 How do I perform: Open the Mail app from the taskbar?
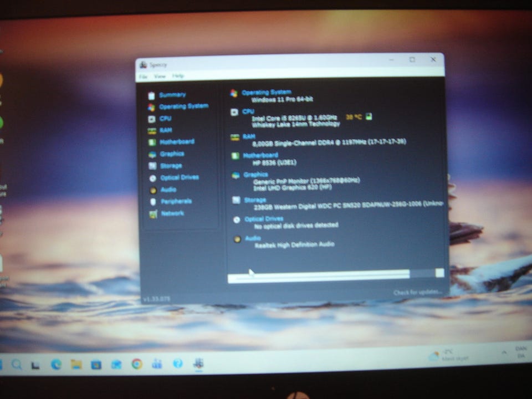[x=116, y=365]
